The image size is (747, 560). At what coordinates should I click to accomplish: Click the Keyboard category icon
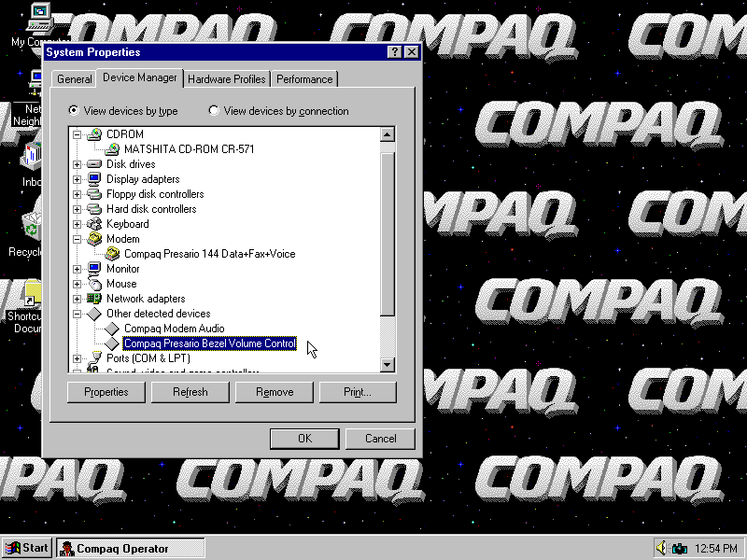coord(94,224)
